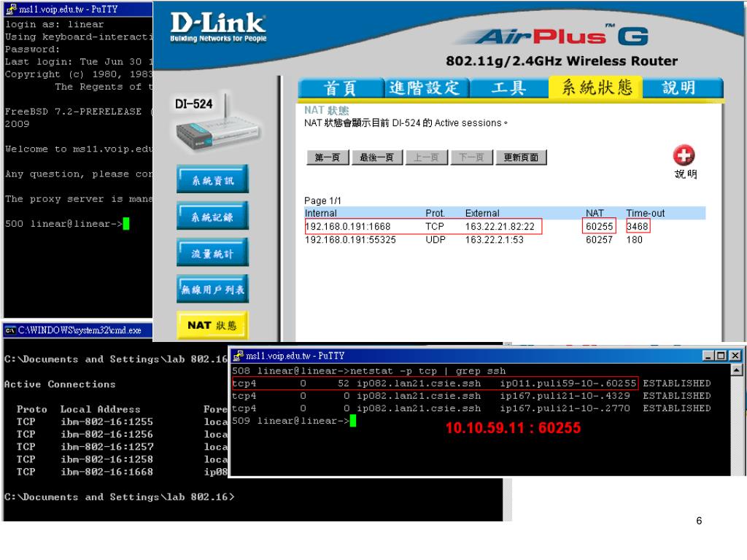Click the External column header
747x560 pixels.
click(482, 214)
